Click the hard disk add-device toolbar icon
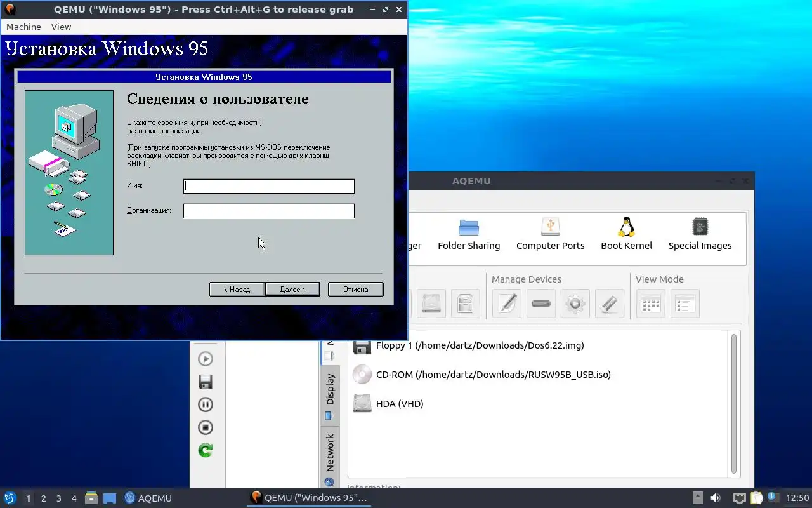Viewport: 812px width, 508px height. [x=431, y=304]
